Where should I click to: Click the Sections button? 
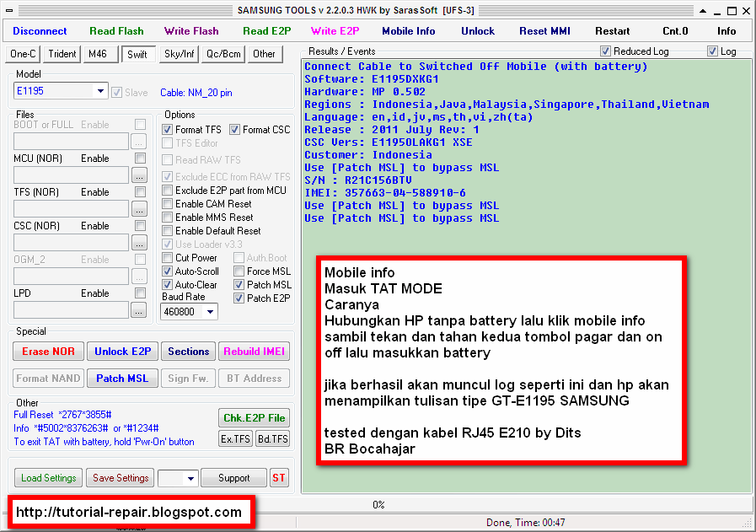189,352
